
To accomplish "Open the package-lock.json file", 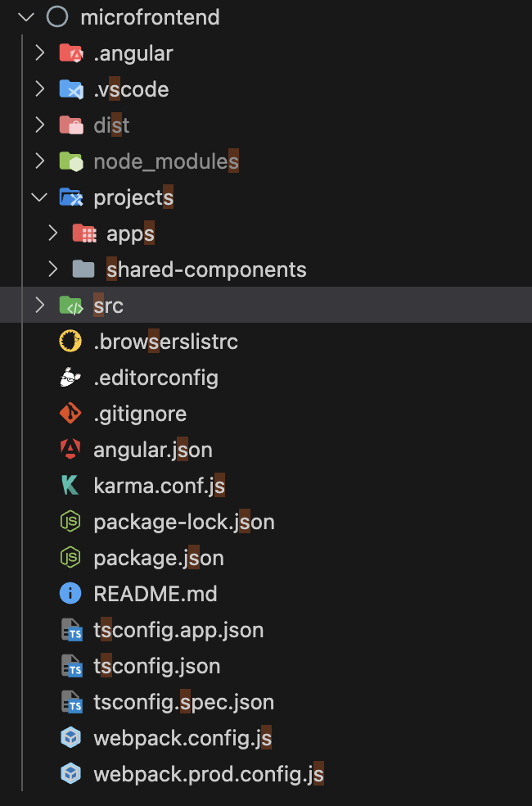I will point(184,522).
